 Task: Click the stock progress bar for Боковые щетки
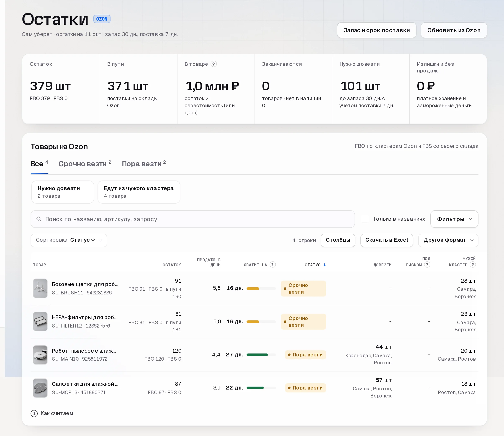click(x=261, y=289)
